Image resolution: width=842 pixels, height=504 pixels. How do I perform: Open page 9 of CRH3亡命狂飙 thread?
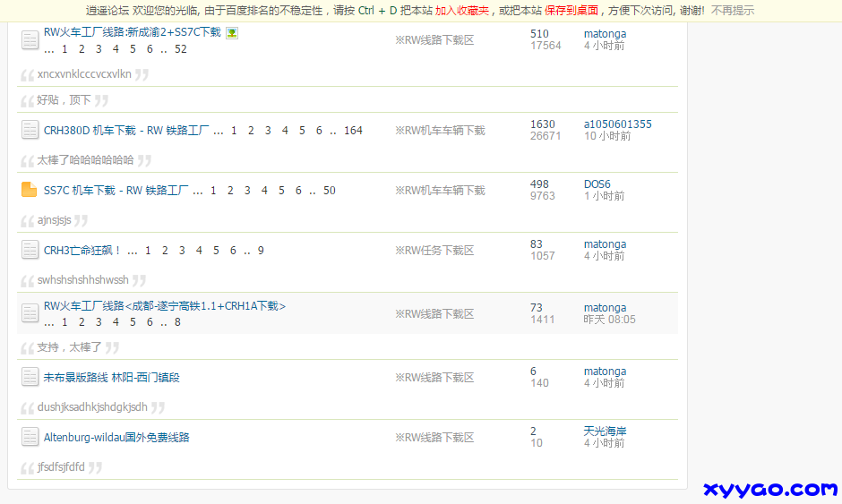pos(261,251)
